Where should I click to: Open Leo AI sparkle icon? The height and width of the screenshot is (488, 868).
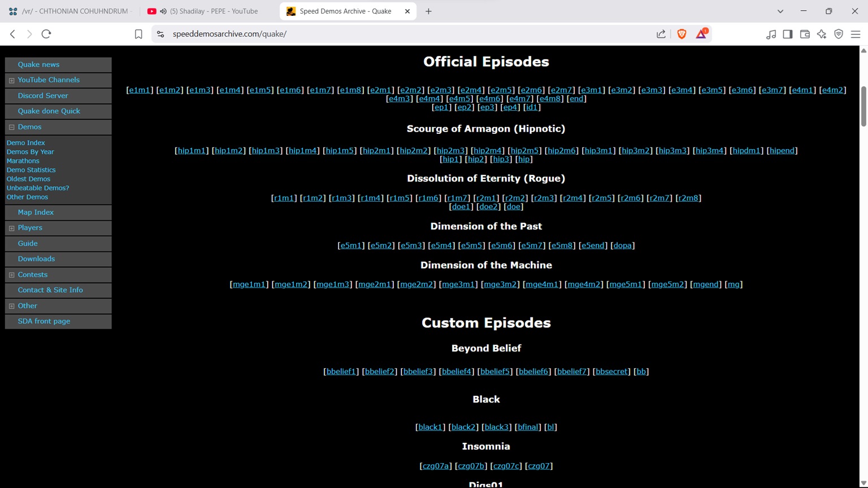point(822,34)
